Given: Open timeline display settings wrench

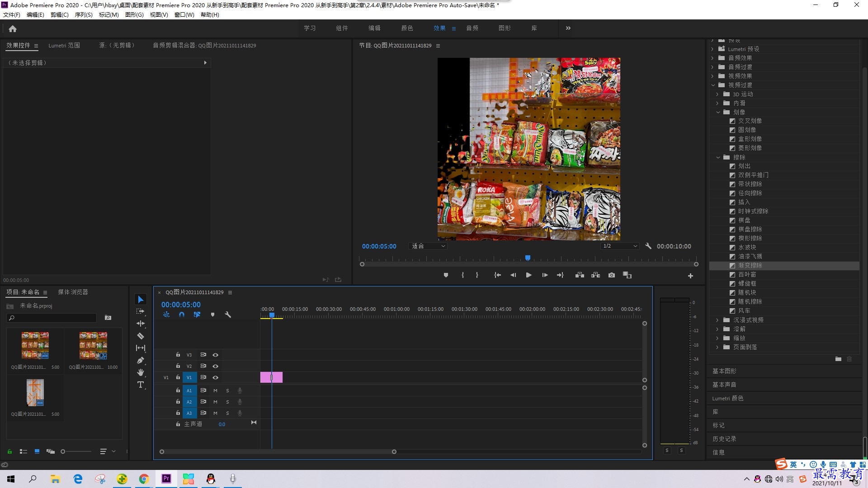Looking at the screenshot, I should (x=228, y=314).
